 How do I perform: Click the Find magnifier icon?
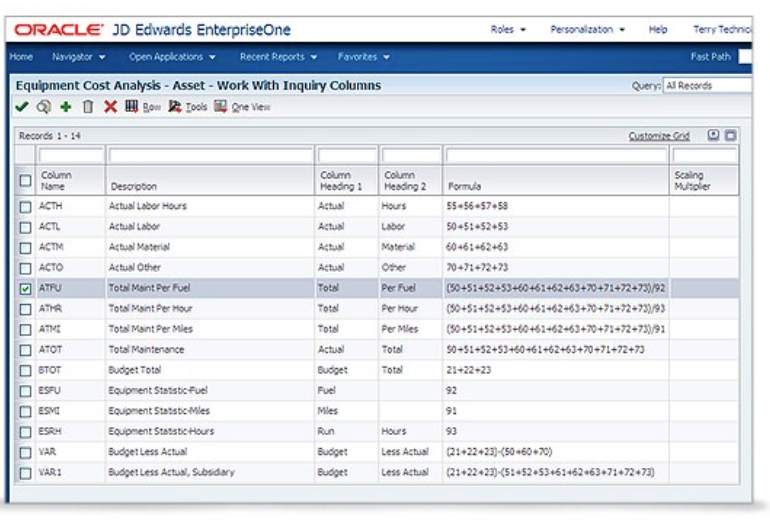(x=44, y=107)
